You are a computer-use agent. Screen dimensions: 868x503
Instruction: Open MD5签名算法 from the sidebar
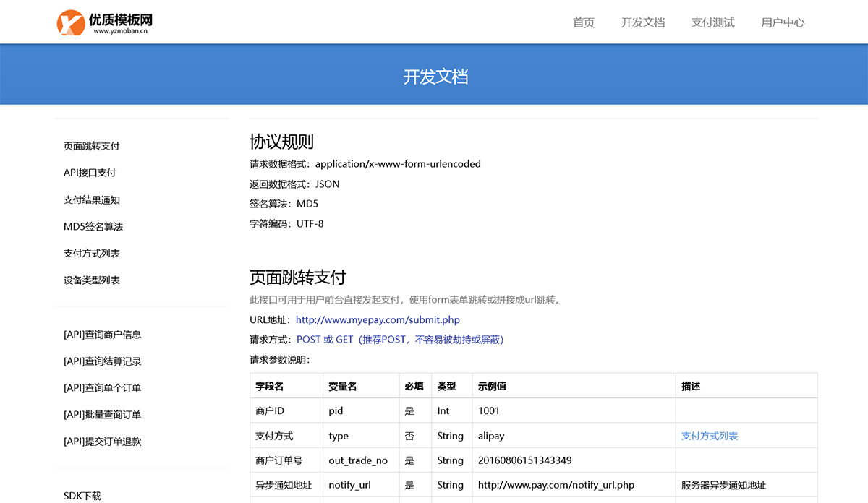click(x=93, y=227)
